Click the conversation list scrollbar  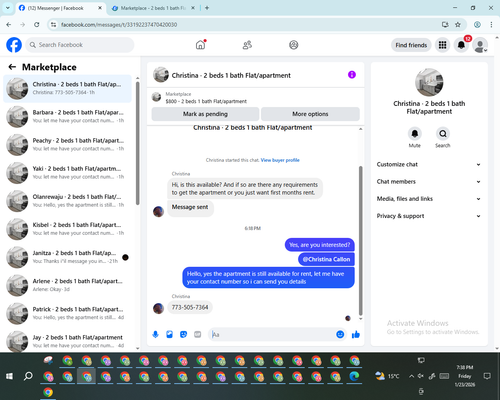(137, 143)
